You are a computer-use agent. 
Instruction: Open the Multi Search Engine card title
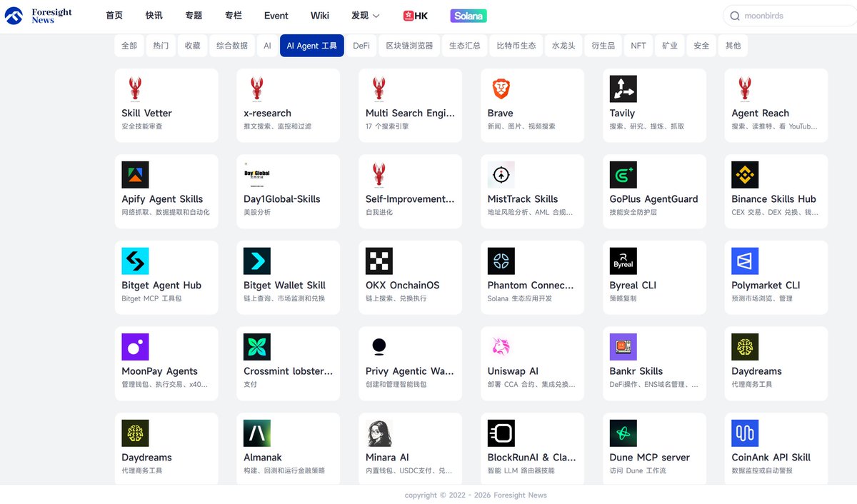point(410,113)
